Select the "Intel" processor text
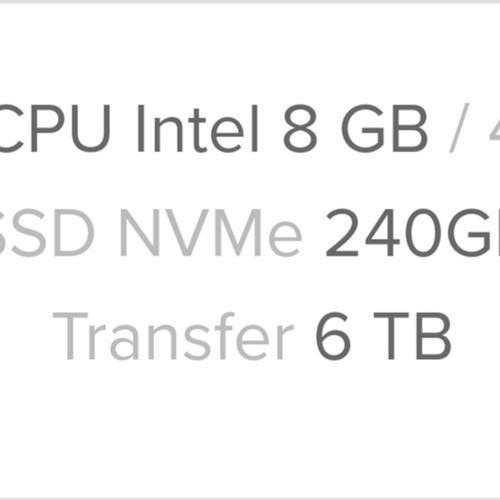The image size is (500, 500). pos(198,128)
